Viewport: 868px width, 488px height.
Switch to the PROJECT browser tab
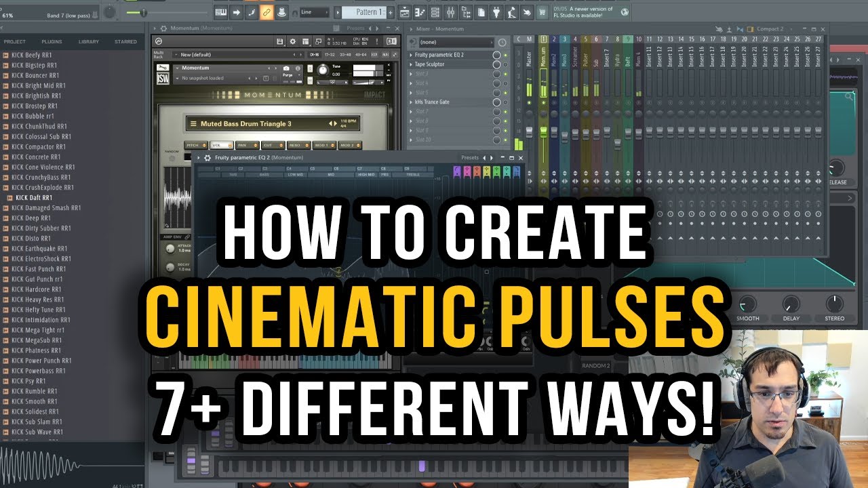[x=14, y=42]
